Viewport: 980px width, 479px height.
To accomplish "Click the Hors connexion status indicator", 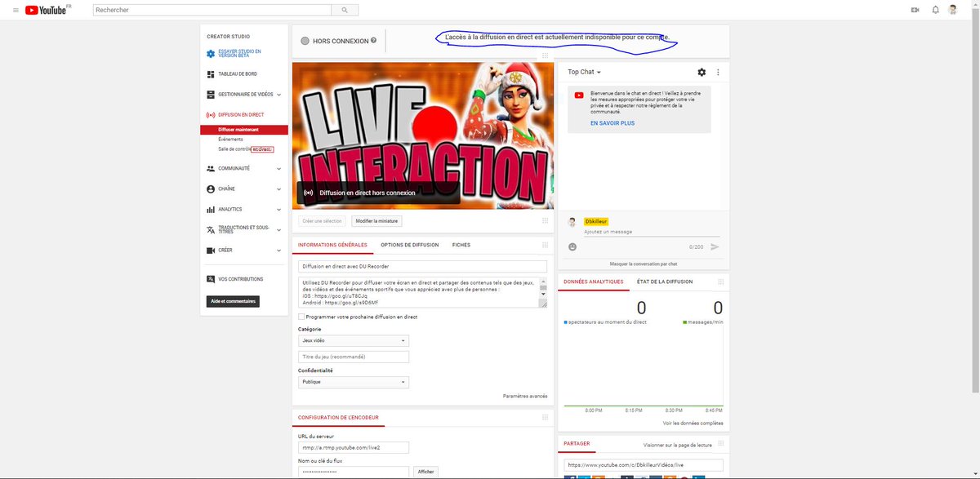I will (x=305, y=41).
